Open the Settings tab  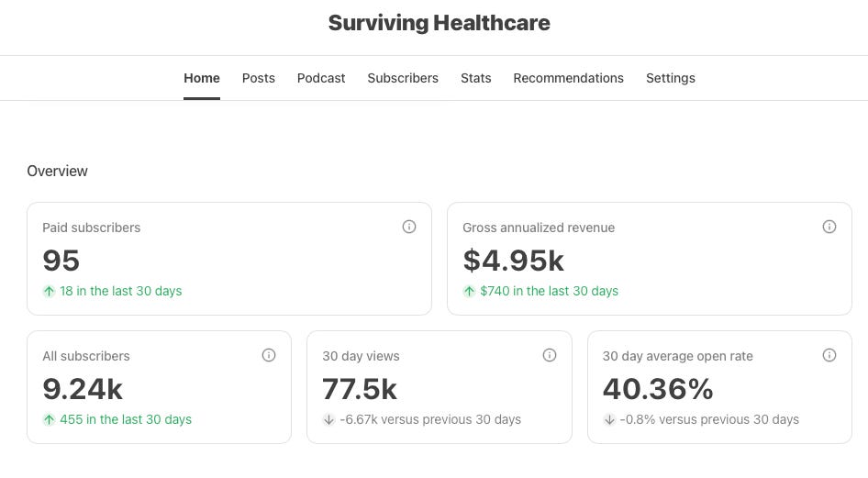(x=671, y=78)
